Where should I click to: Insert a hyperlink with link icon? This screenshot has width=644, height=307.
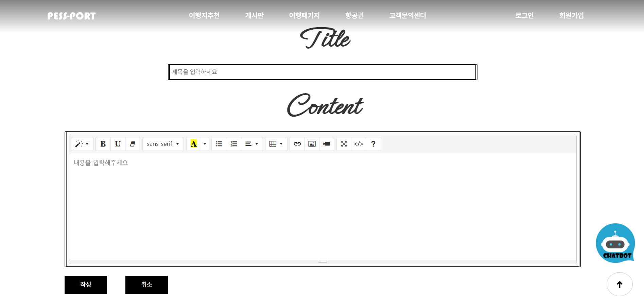(x=297, y=144)
